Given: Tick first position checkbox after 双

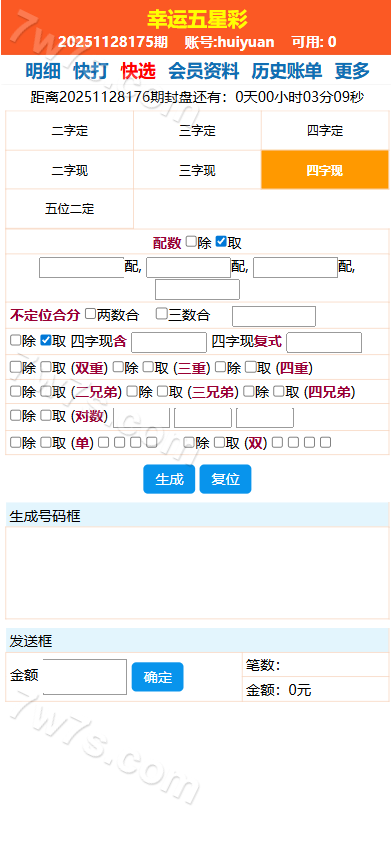Looking at the screenshot, I should tap(277, 443).
